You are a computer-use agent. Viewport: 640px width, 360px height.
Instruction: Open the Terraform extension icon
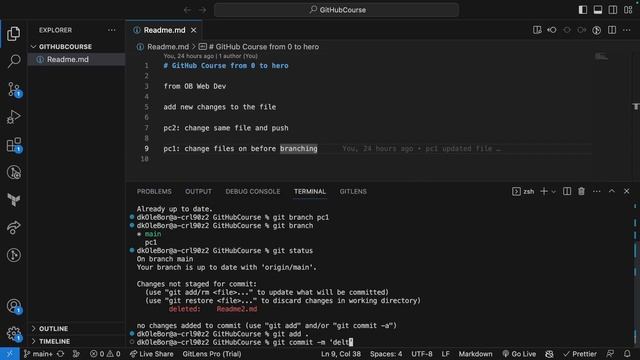click(13, 200)
